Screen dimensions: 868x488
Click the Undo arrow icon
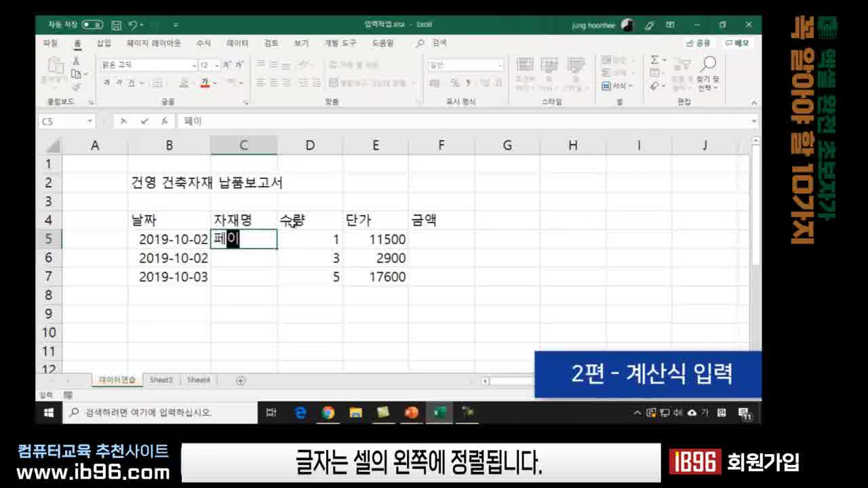click(x=133, y=24)
